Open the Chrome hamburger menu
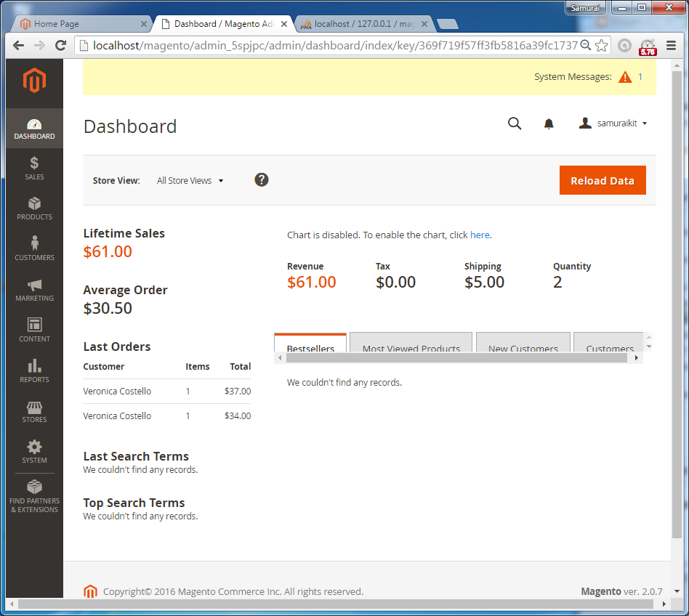 (x=671, y=45)
